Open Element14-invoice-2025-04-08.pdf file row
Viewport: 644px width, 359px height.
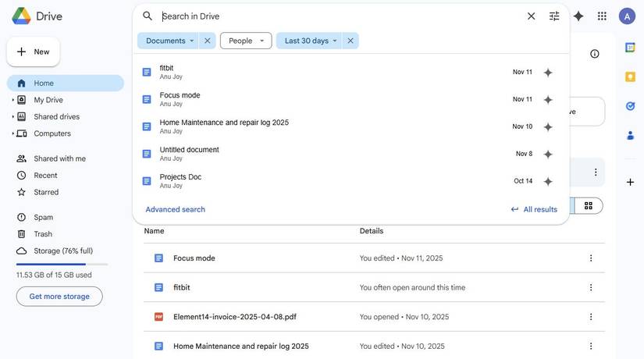(x=374, y=317)
